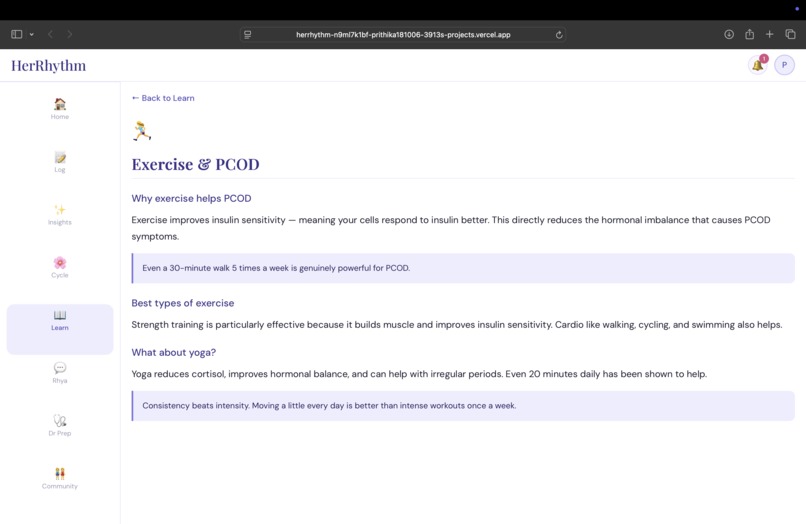Click the browser address bar URL
The width and height of the screenshot is (806, 524).
pyautogui.click(x=403, y=34)
